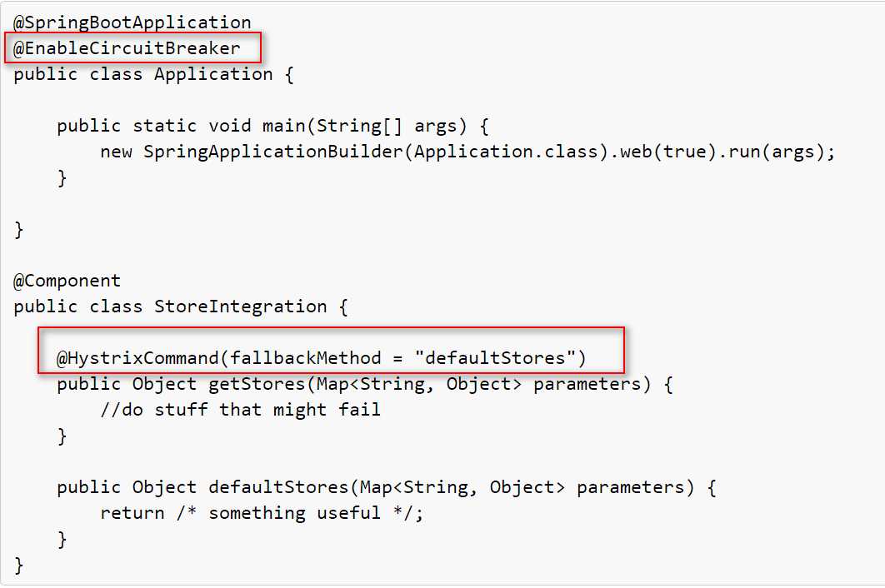The height and width of the screenshot is (588, 885).
Task: Click the @HystrixCommand annotation text
Action: pyautogui.click(x=137, y=358)
